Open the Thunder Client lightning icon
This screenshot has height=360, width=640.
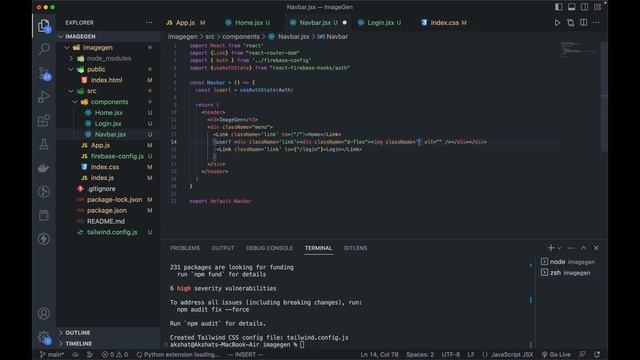point(44,239)
